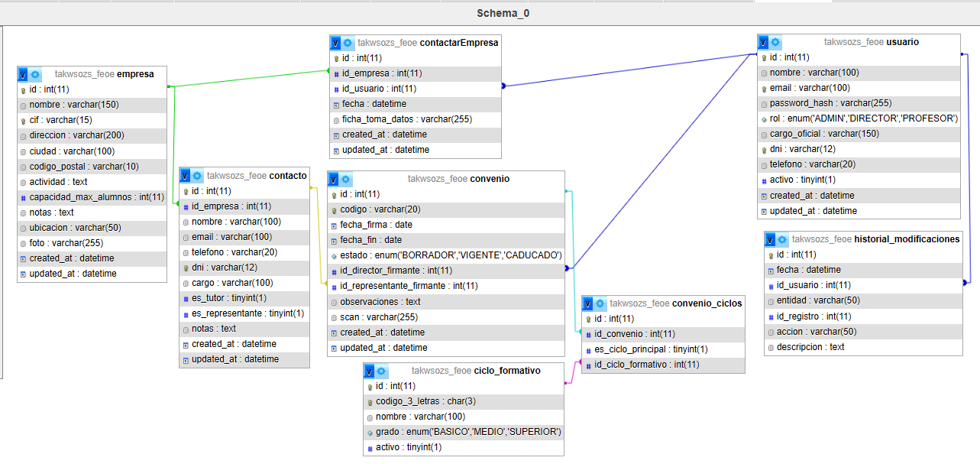The width and height of the screenshot is (980, 464).
Task: Click the primary key icon beside empresa id
Action: 21,89
